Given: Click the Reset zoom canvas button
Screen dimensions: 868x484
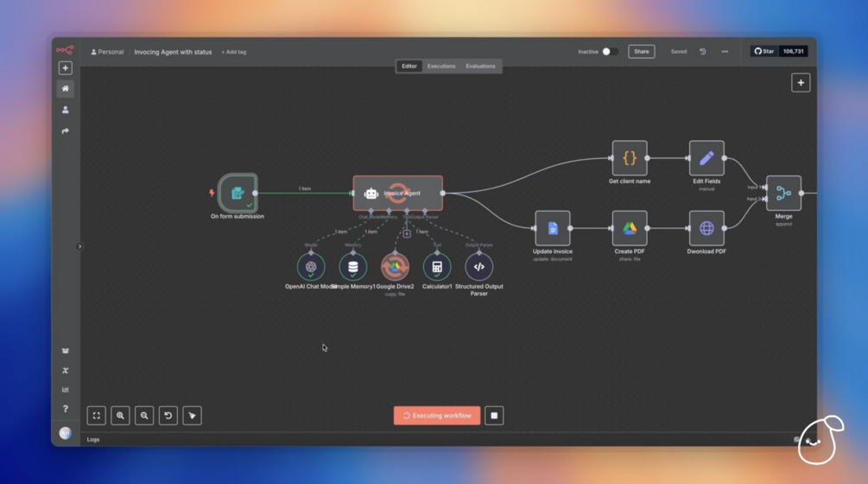Looking at the screenshot, I should [x=168, y=416].
